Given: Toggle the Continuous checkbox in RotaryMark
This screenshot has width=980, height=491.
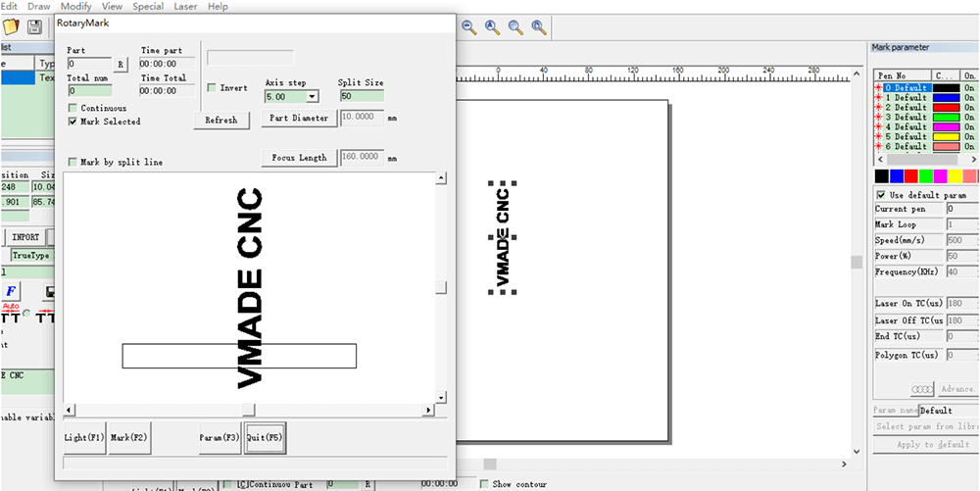Looking at the screenshot, I should pos(73,108).
